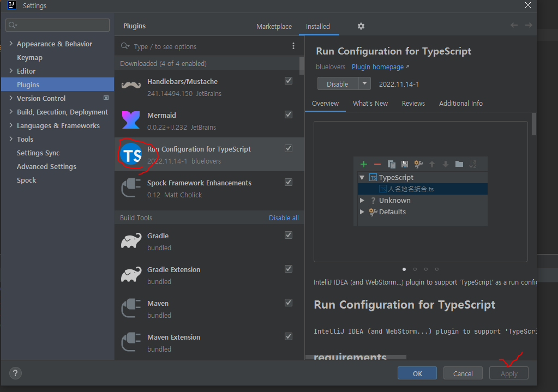Image resolution: width=558 pixels, height=392 pixels.
Task: Select Spock in settings sidebar
Action: click(27, 180)
